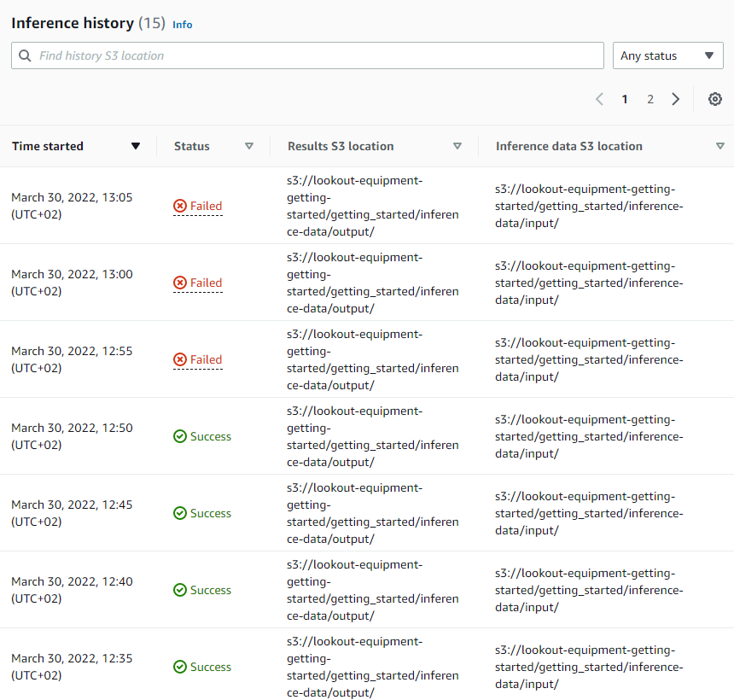Screen dimensions: 734x700
Task: Switch to page 2
Action: tap(650, 99)
